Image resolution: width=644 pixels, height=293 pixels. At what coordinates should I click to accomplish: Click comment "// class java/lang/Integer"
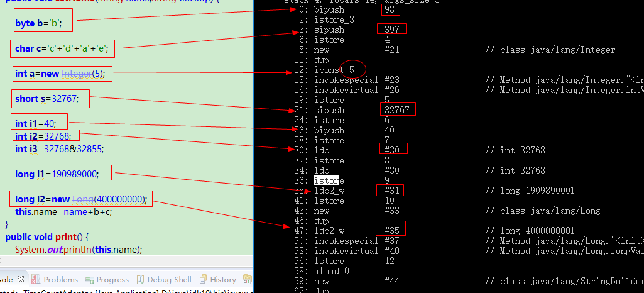coord(550,50)
